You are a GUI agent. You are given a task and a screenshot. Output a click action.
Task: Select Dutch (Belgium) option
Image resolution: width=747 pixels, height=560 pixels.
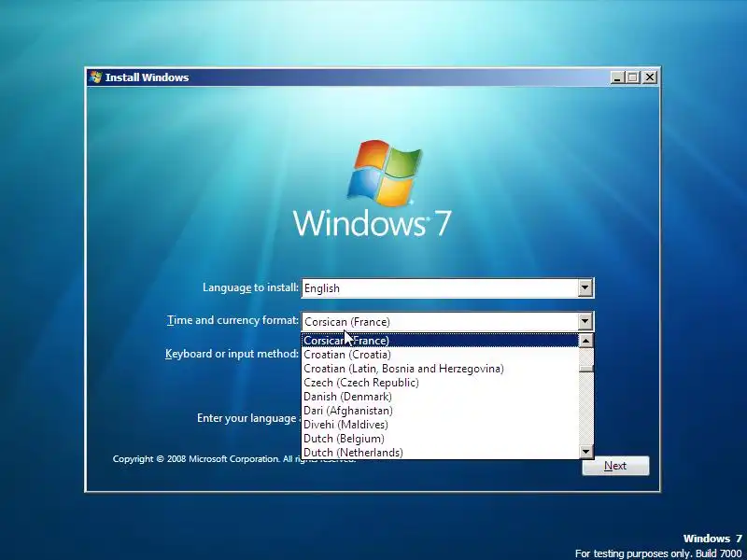pyautogui.click(x=441, y=439)
